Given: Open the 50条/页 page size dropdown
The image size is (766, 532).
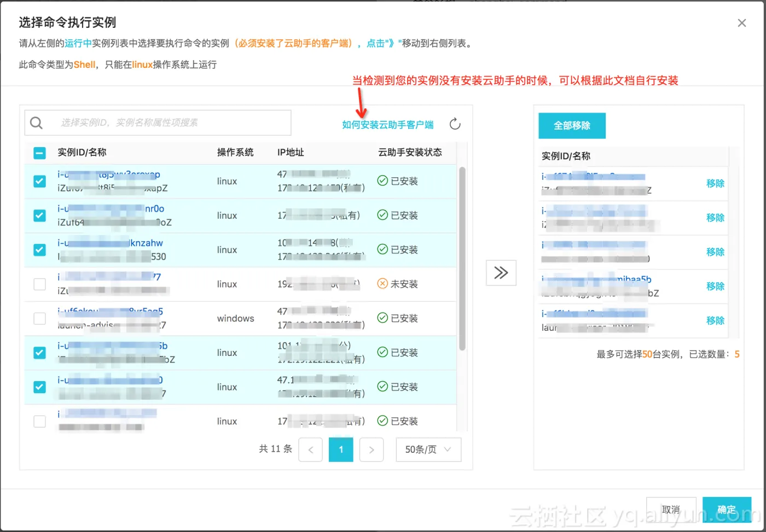Looking at the screenshot, I should 428,449.
